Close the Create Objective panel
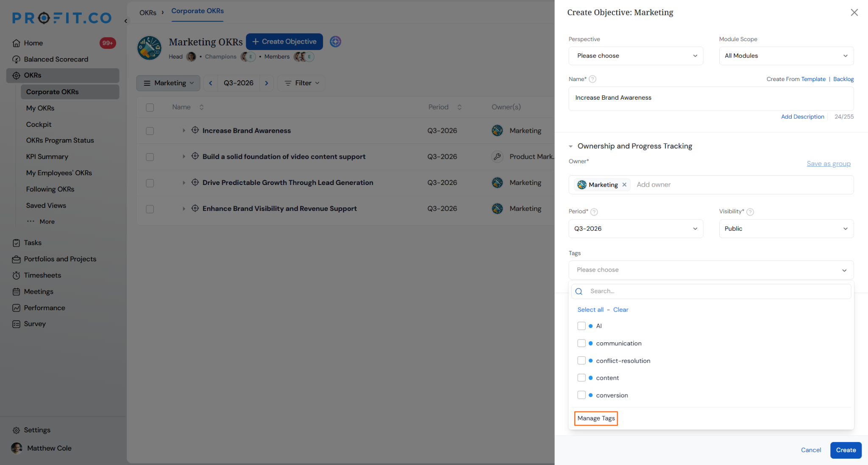868x465 pixels. click(854, 12)
